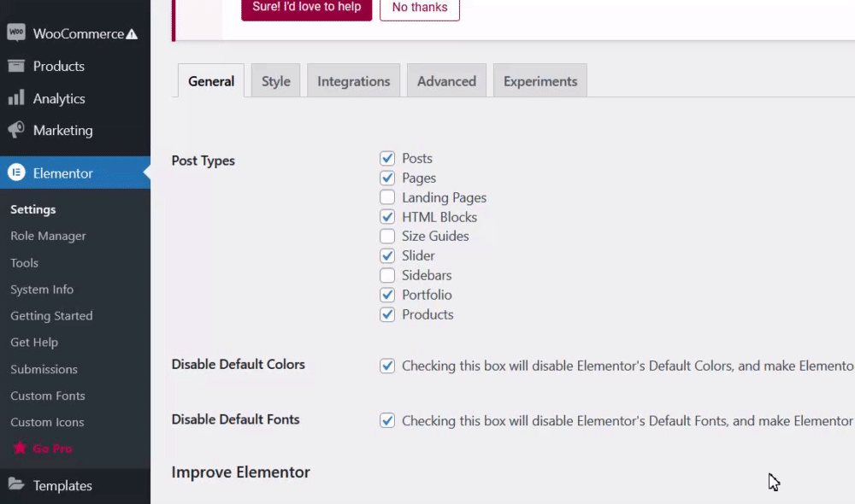The height and width of the screenshot is (504, 855).
Task: Uncheck the Products post type checkbox
Action: pos(387,314)
